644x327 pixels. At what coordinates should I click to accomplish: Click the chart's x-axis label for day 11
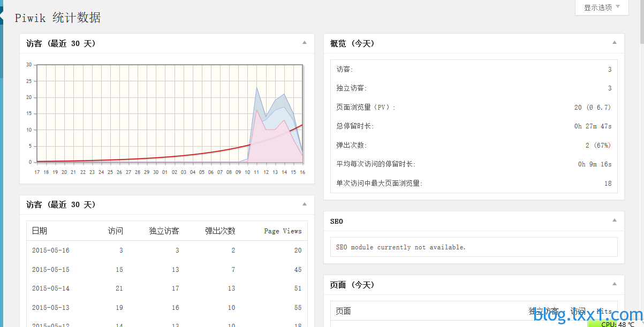256,172
